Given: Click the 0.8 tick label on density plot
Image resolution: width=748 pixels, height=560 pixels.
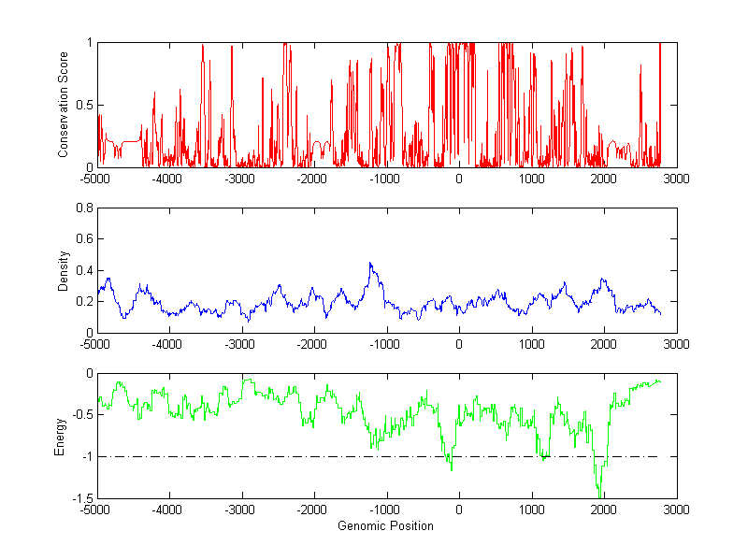Looking at the screenshot, I should 84,208.
